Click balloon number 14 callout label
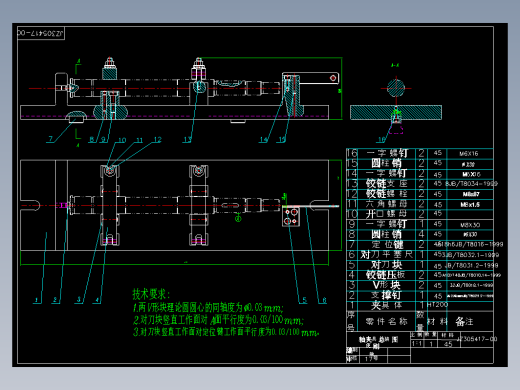 (264, 140)
